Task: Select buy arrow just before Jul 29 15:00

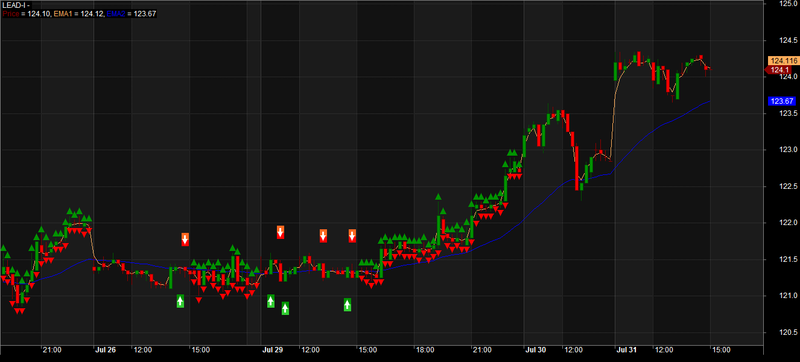Action: pos(347,305)
